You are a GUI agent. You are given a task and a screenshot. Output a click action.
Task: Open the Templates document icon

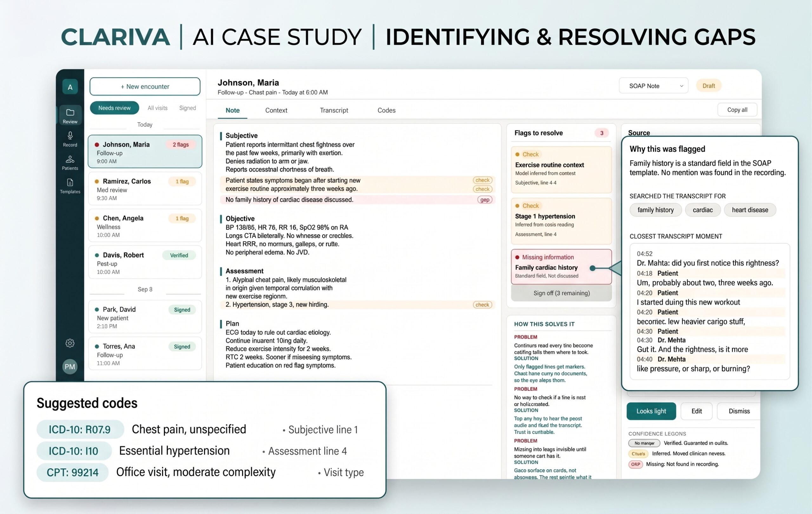pos(70,186)
